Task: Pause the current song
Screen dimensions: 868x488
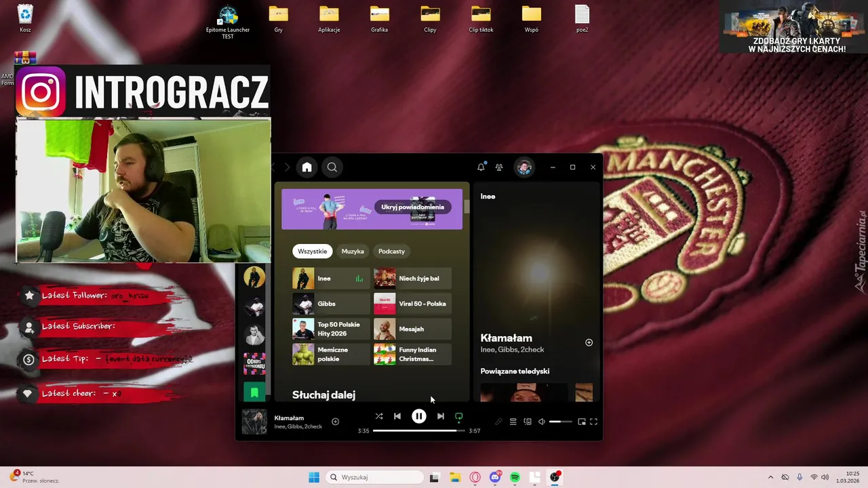Action: [x=419, y=416]
